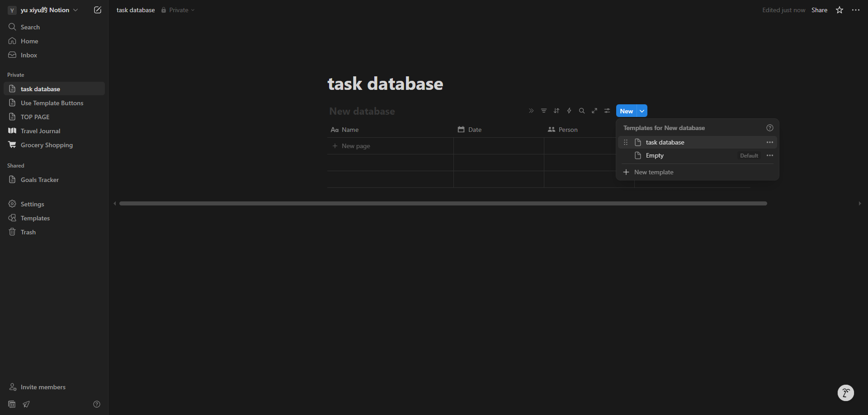The height and width of the screenshot is (415, 868).
Task: Open Templates from sidebar
Action: [54, 218]
